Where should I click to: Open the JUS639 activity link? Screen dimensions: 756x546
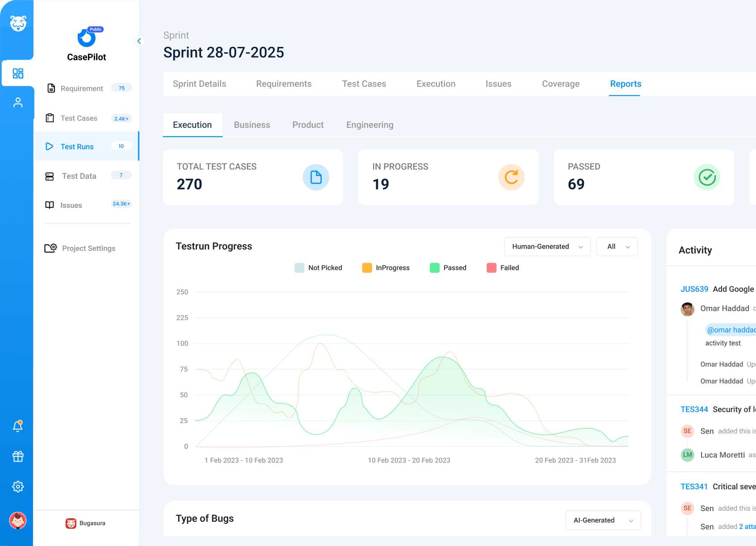tap(694, 289)
